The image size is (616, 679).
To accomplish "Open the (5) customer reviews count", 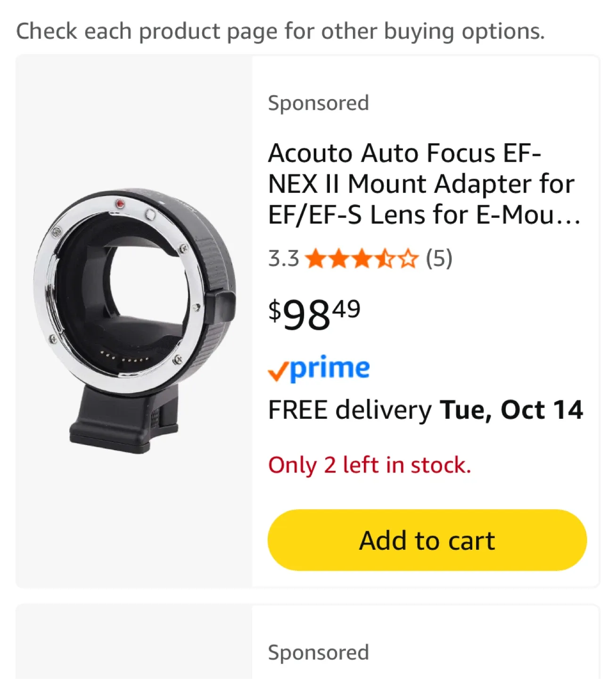I will click(x=439, y=258).
